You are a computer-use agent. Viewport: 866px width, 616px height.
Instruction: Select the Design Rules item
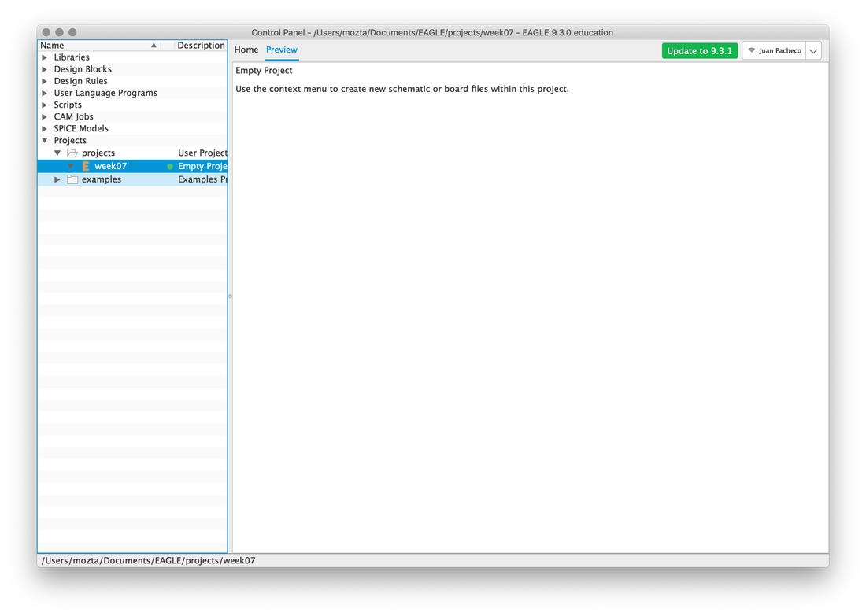pos(80,81)
